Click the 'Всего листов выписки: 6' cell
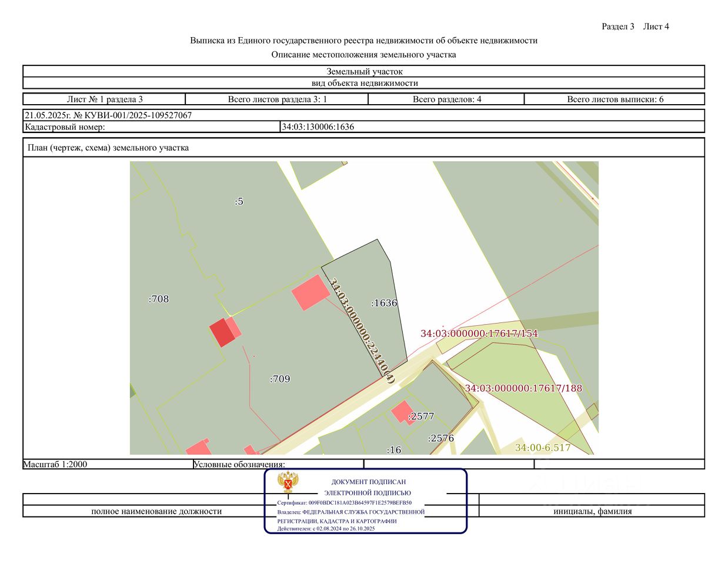728x563 pixels. point(615,99)
